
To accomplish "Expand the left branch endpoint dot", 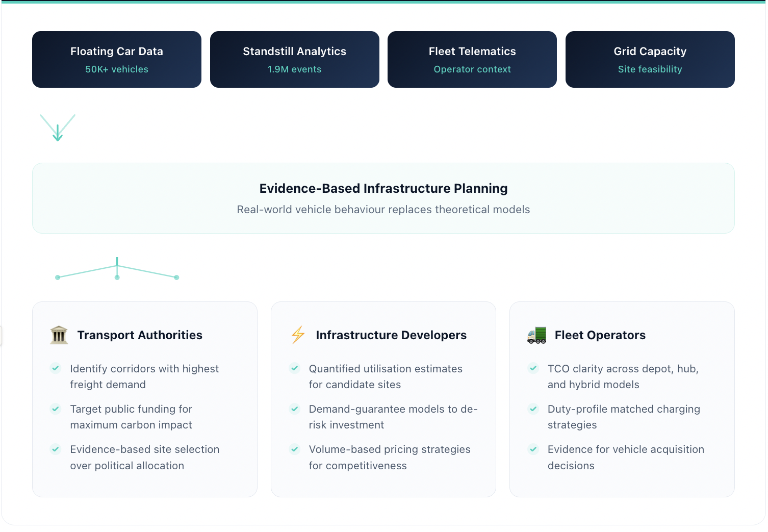I will 57,276.
